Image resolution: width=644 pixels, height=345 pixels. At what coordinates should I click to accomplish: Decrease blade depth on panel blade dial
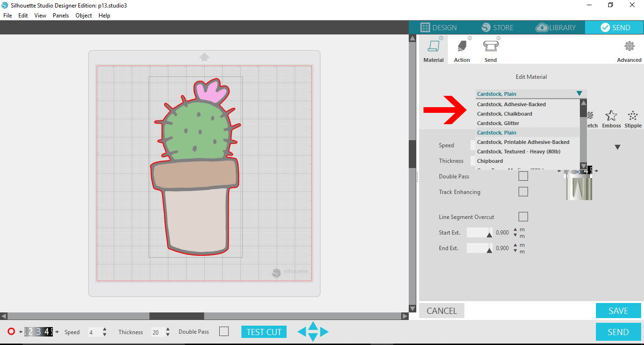(x=559, y=171)
